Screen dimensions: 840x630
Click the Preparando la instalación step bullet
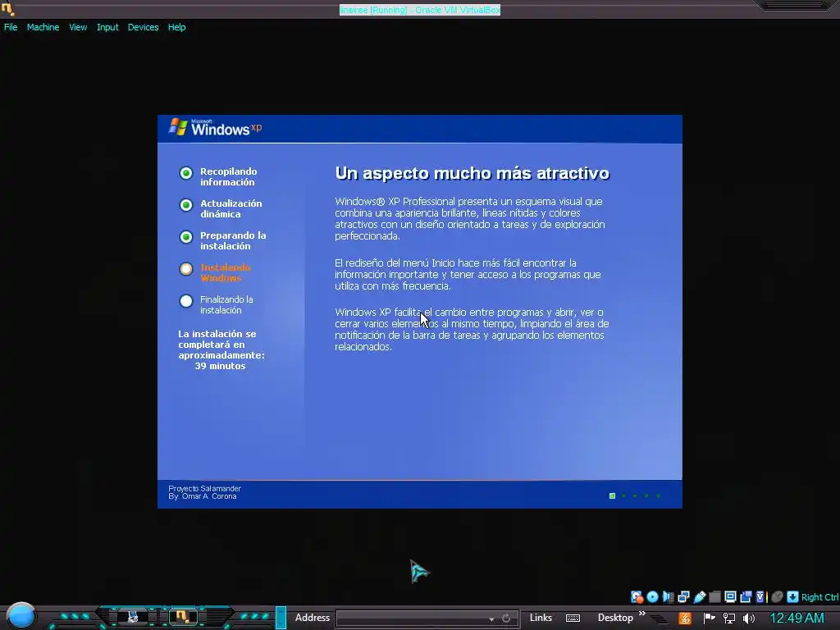186,237
